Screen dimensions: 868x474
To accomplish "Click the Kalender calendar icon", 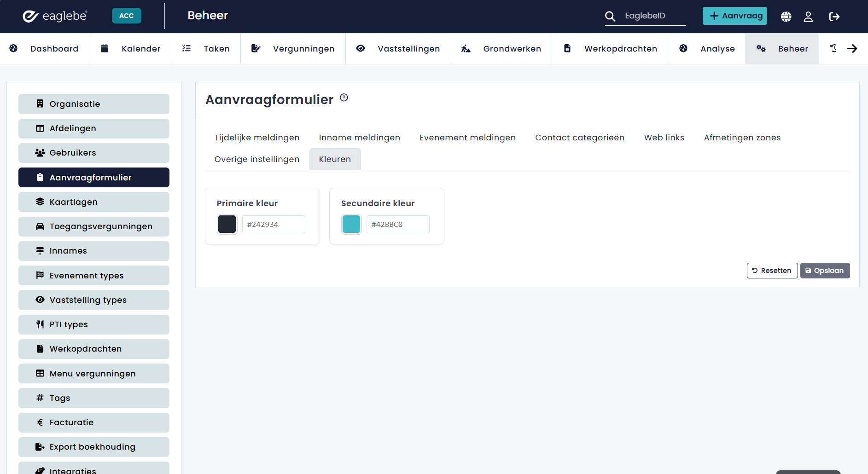I will (105, 48).
